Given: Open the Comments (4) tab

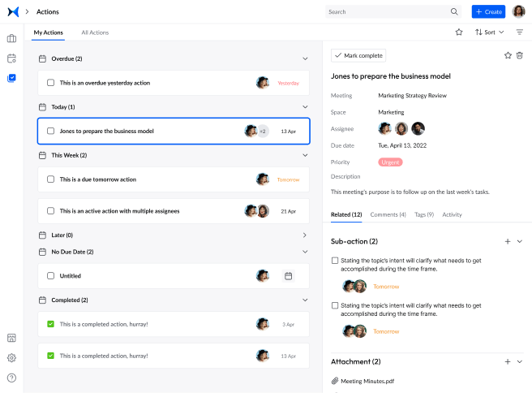Looking at the screenshot, I should pyautogui.click(x=388, y=214).
